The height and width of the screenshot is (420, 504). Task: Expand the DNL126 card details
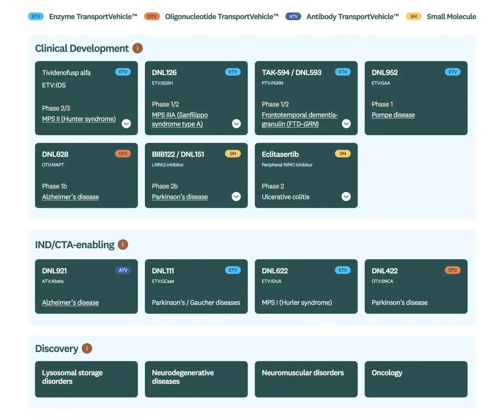236,123
